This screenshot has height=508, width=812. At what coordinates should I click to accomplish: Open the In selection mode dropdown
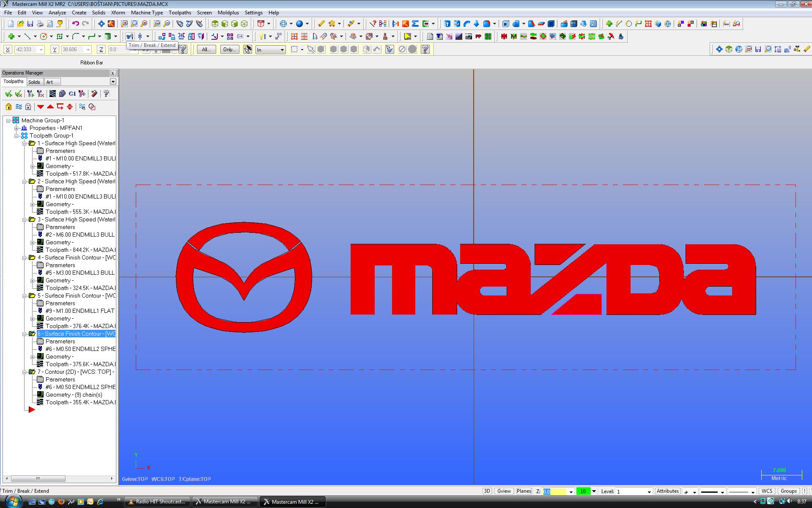coord(282,50)
